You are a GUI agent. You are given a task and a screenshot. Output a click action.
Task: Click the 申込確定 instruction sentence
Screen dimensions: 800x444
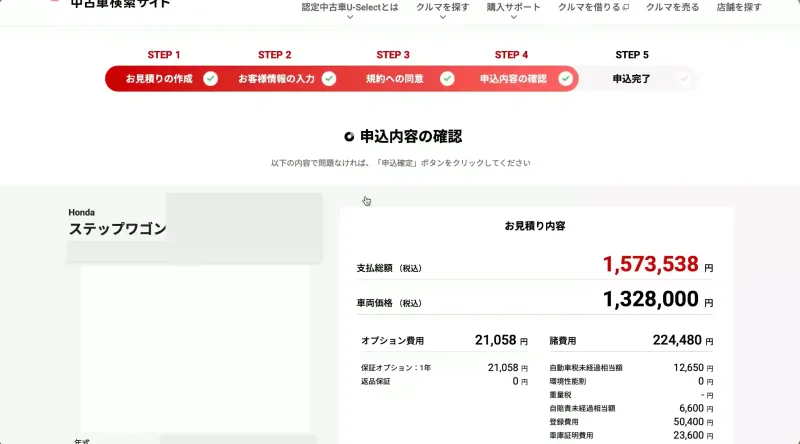[401, 163]
